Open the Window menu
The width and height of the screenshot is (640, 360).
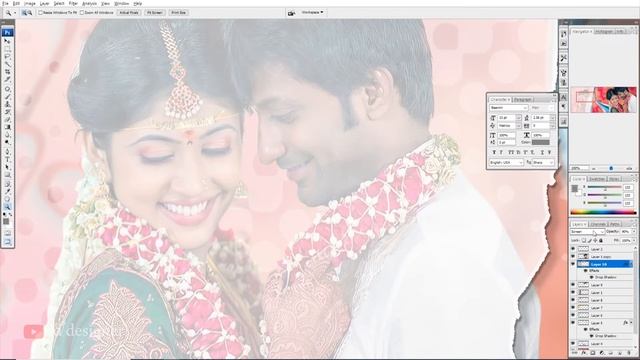[121, 3]
